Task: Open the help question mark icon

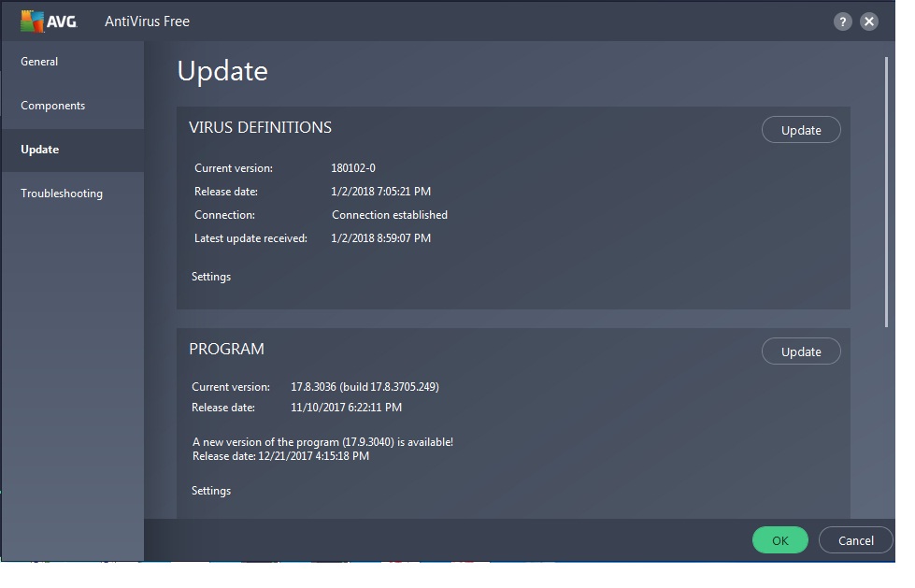Action: [x=842, y=22]
